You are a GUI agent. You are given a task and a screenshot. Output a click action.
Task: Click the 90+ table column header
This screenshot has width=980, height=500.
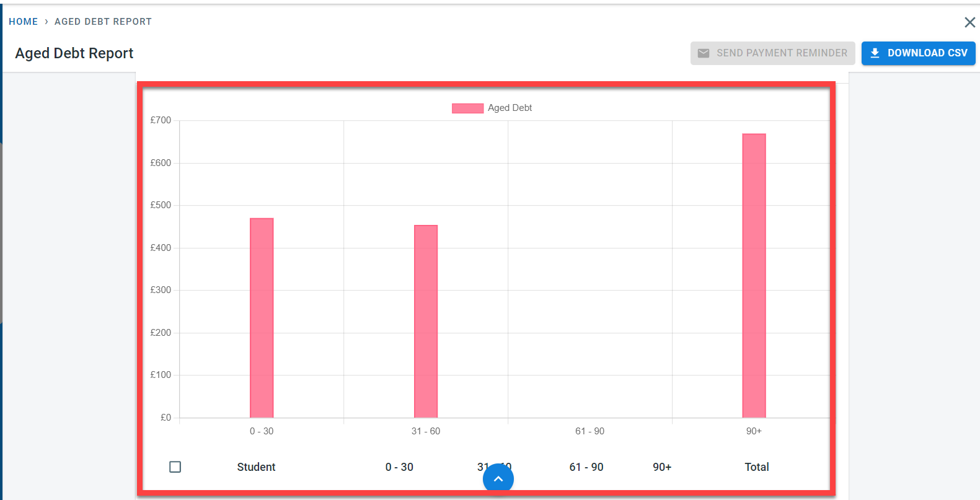tap(662, 467)
